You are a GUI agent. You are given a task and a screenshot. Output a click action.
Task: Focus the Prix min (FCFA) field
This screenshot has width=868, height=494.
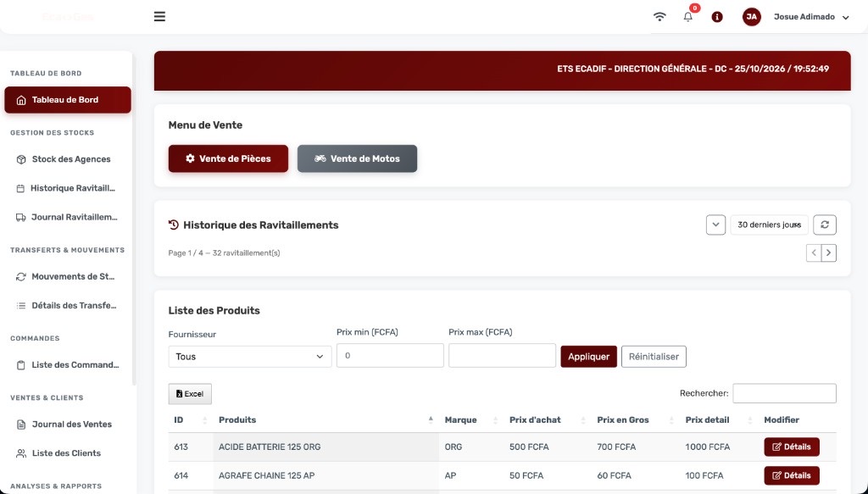[390, 356]
